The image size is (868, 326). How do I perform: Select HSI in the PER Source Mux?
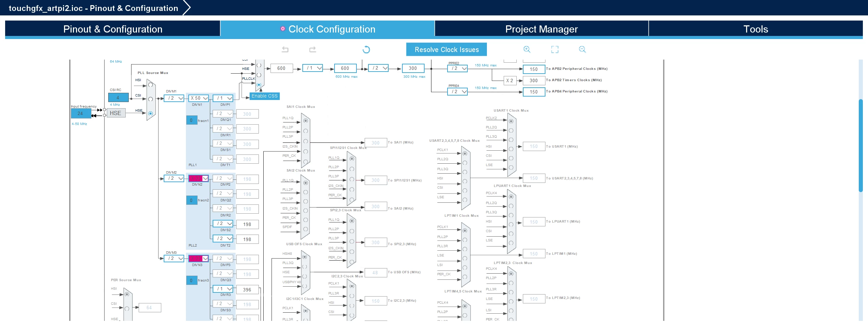tap(127, 294)
